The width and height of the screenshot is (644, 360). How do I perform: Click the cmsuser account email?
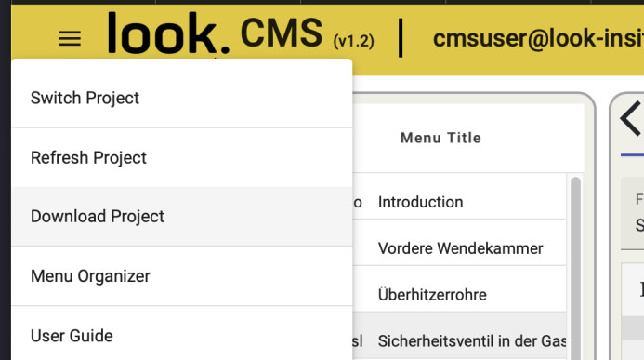(x=538, y=38)
